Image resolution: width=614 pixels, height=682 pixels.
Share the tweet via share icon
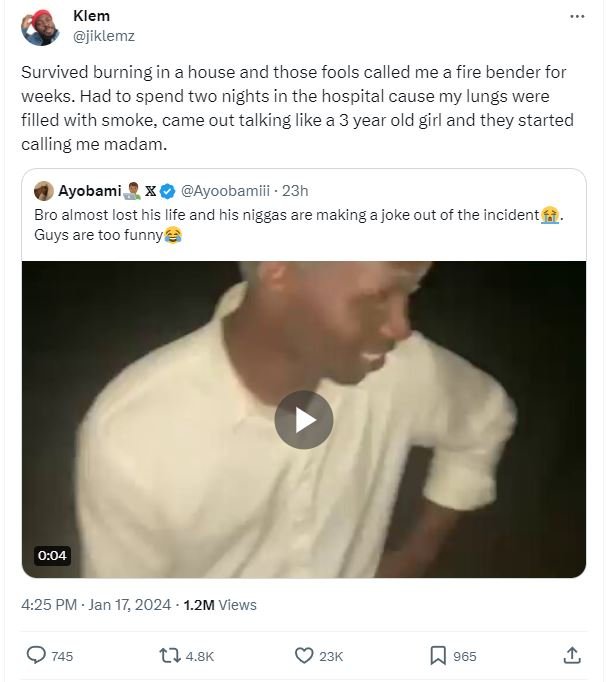(x=572, y=656)
